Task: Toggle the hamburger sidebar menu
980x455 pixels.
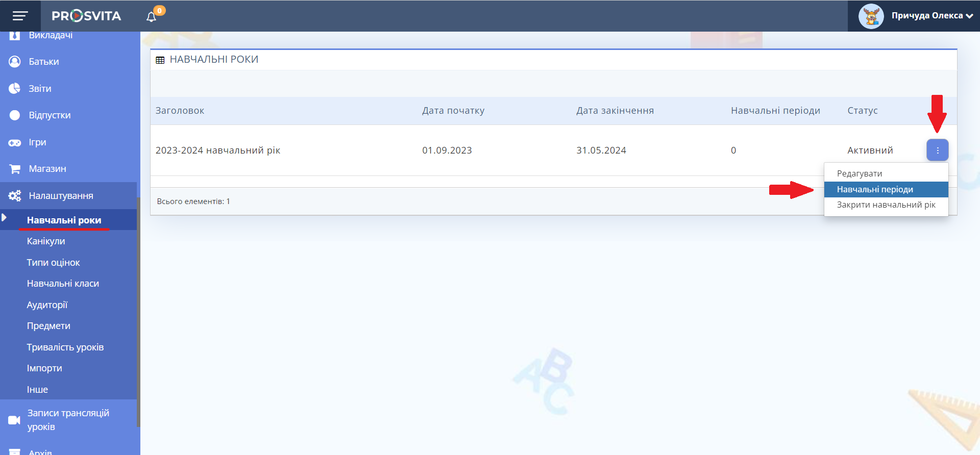Action: (x=20, y=16)
